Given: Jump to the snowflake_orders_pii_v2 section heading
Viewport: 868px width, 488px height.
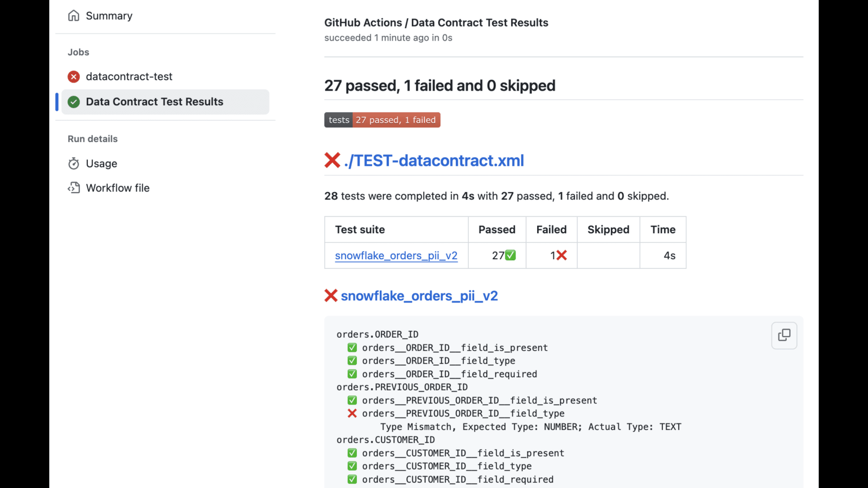Looking at the screenshot, I should (419, 296).
